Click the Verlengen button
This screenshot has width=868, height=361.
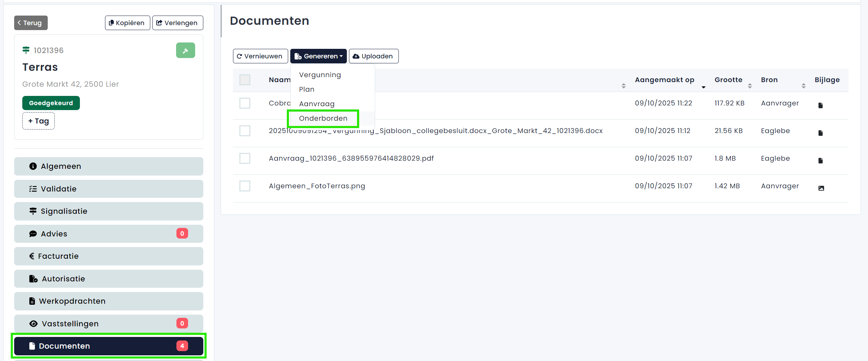pyautogui.click(x=177, y=23)
